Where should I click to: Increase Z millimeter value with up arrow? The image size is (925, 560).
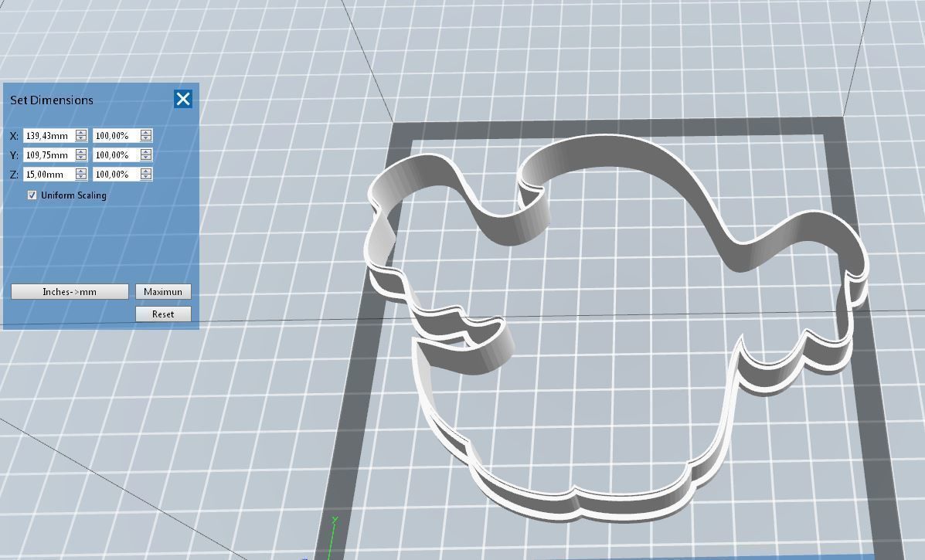click(x=81, y=171)
